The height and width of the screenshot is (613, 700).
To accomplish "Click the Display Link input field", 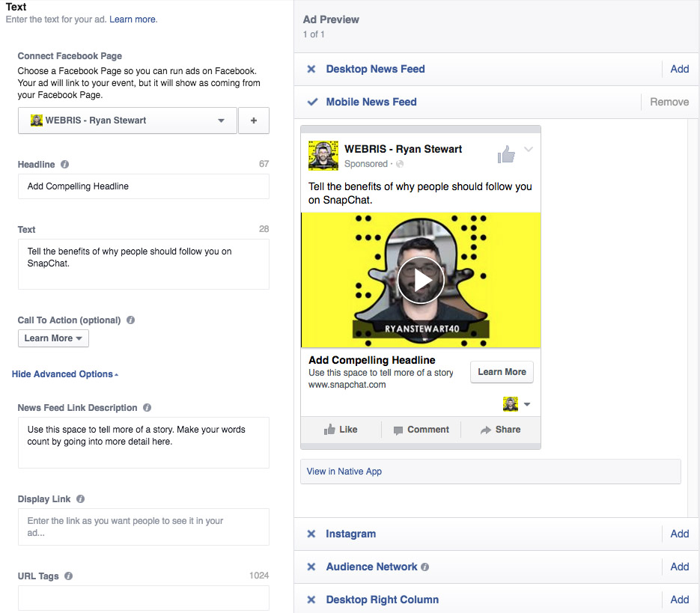I will pyautogui.click(x=143, y=527).
